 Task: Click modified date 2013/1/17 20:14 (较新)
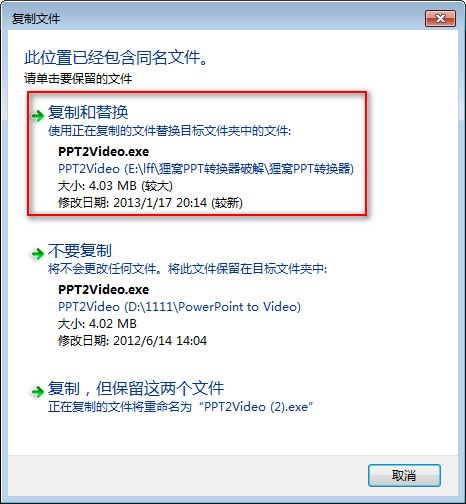[x=178, y=203]
